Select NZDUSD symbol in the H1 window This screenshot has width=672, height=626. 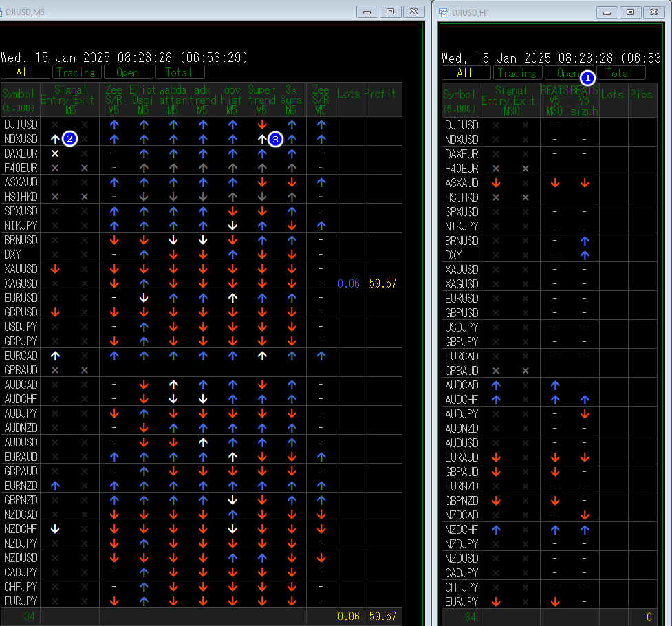(462, 559)
